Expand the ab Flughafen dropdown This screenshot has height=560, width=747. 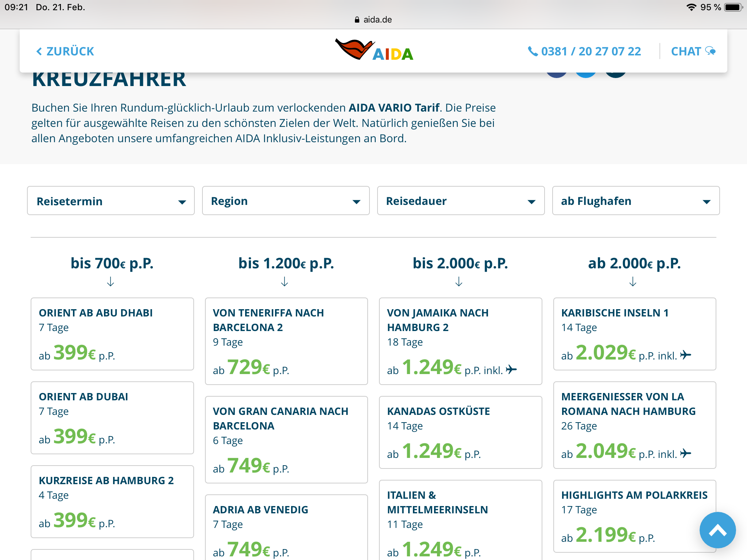(636, 201)
